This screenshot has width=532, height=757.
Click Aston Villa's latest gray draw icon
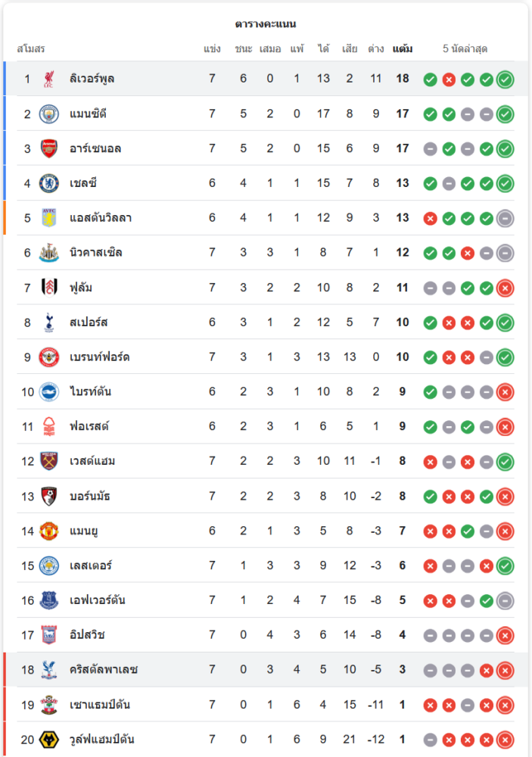tap(505, 219)
